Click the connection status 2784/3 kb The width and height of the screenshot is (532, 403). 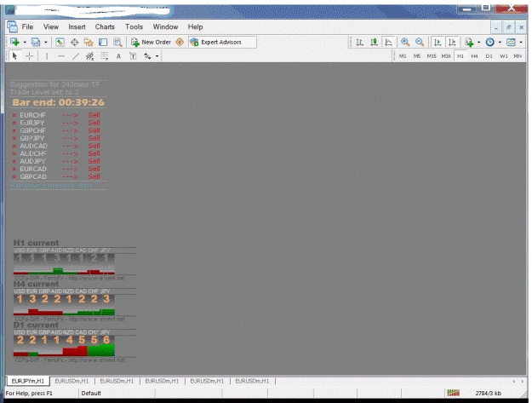488,393
